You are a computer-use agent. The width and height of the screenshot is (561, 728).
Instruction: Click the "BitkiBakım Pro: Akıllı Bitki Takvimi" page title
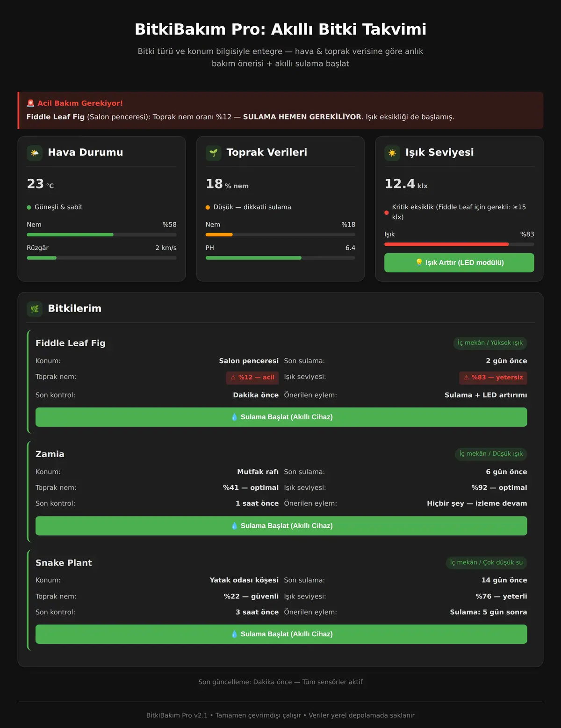pos(280,29)
